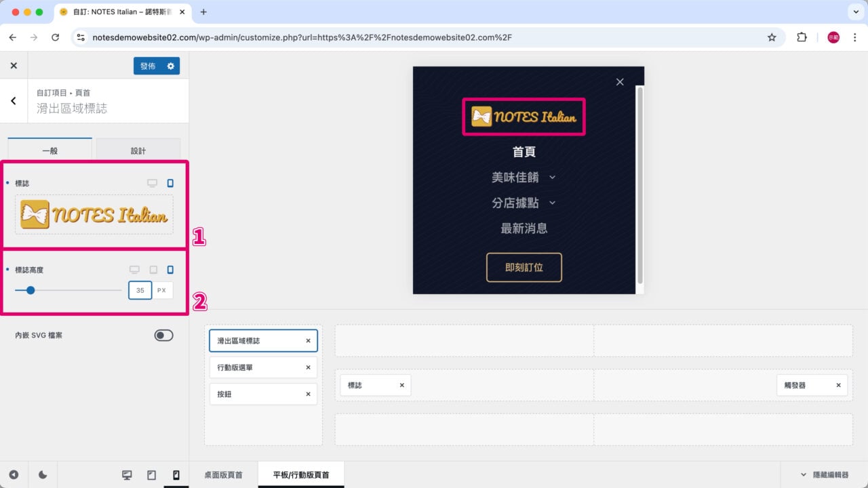This screenshot has width=868, height=488.
Task: Click the logo height value input showing 35
Action: [x=140, y=290]
